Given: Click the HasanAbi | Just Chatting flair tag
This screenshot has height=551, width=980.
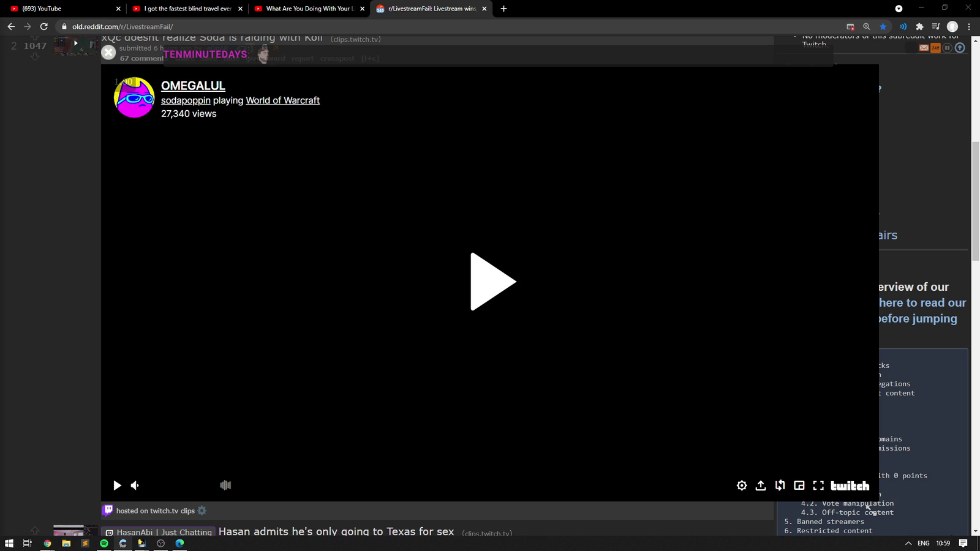Looking at the screenshot, I should 158,533.
